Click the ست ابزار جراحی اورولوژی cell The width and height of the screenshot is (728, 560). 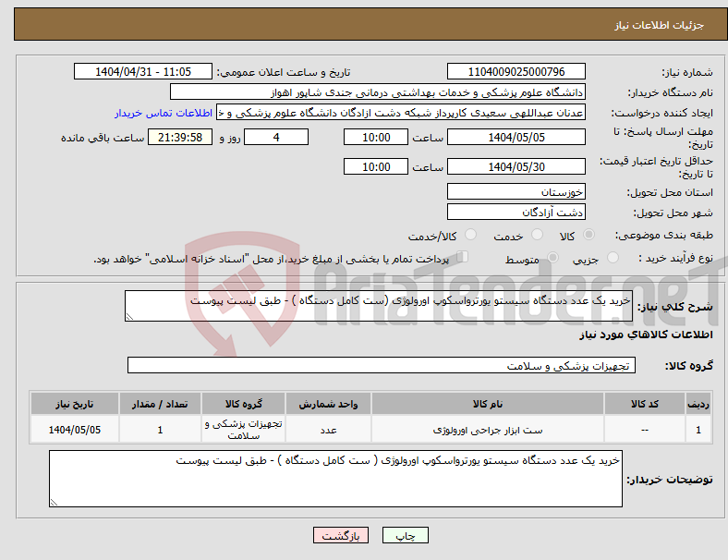[488, 430]
